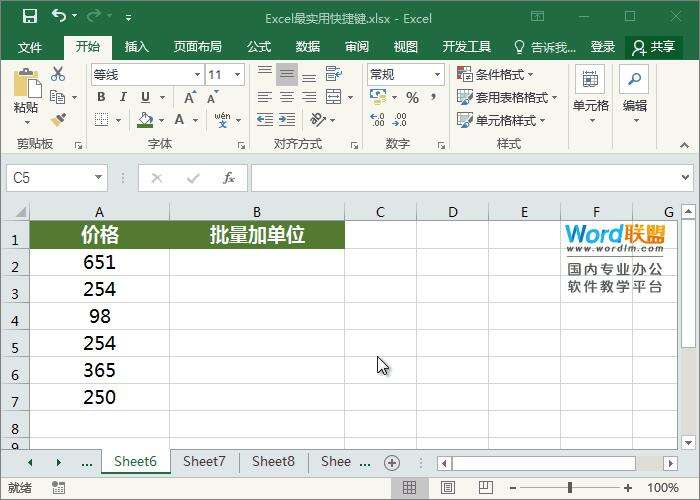Click the zoom slider in status bar
This screenshot has height=500, width=700.
pyautogui.click(x=570, y=488)
